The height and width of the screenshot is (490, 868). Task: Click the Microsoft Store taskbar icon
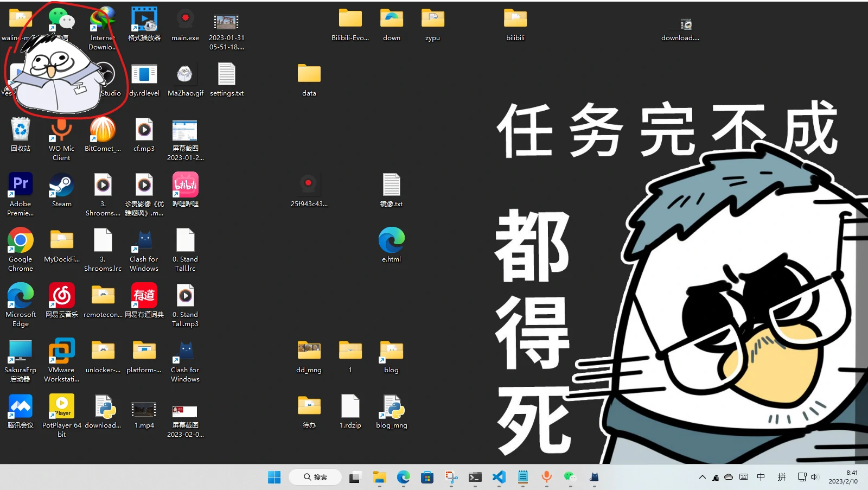(x=427, y=477)
